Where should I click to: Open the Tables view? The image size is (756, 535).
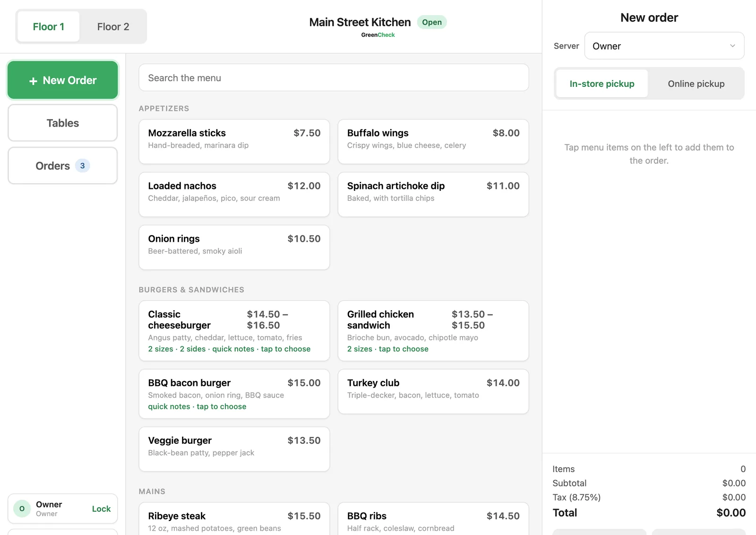63,123
